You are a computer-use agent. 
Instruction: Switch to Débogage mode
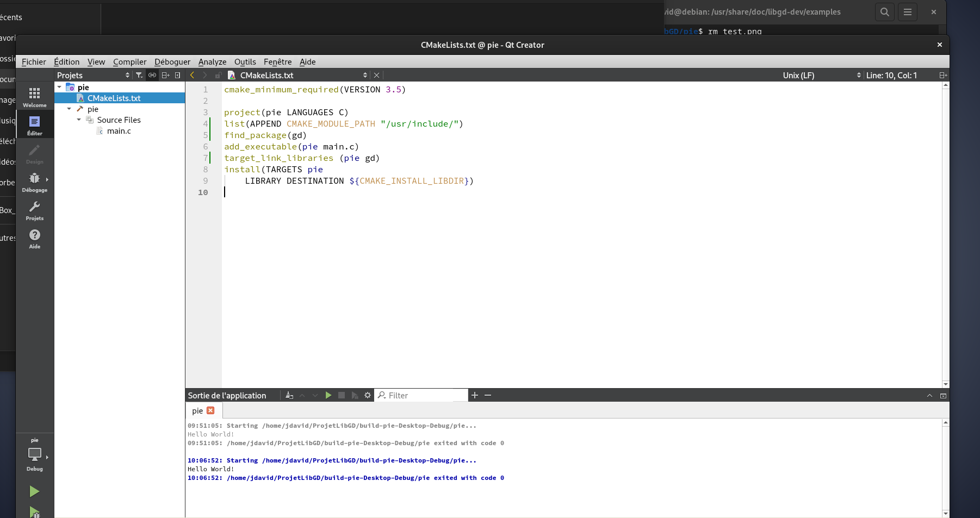coord(35,182)
